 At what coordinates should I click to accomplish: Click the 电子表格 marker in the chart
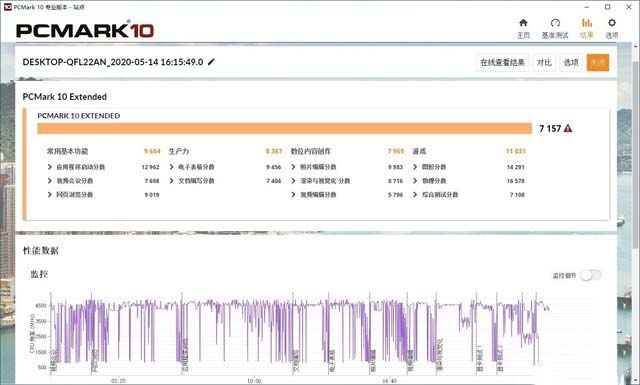point(332,361)
